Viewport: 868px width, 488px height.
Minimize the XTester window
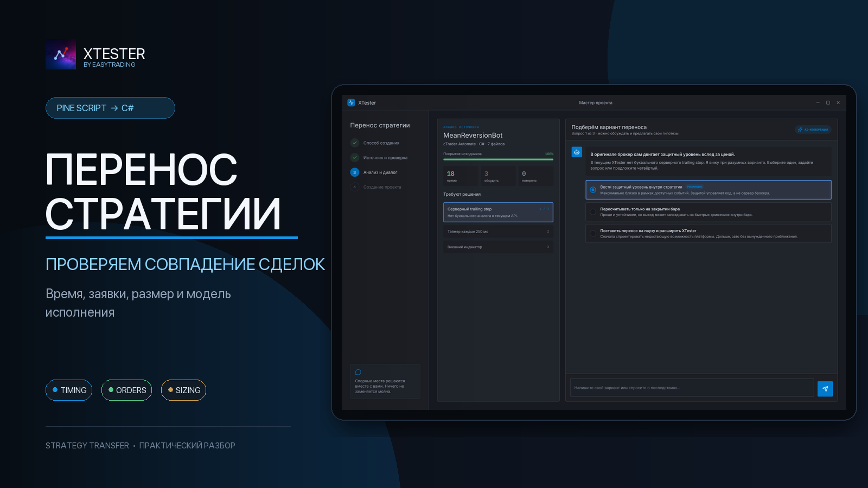pos(818,102)
